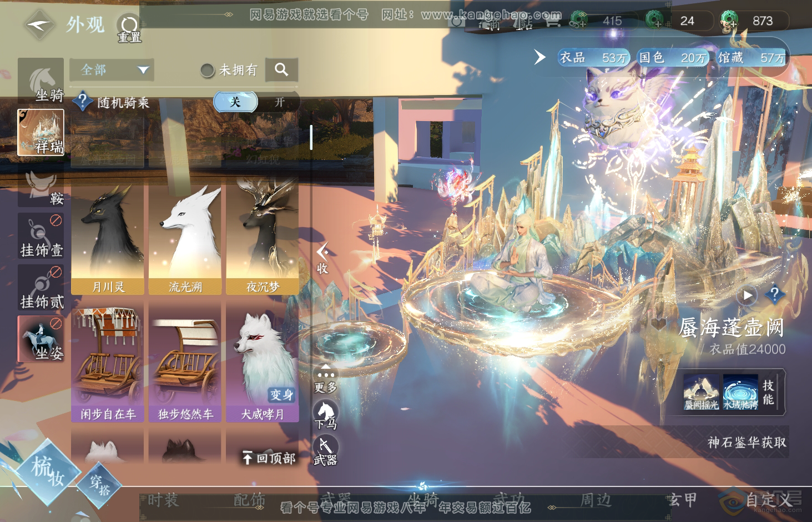
Task: Open the mount help question mark
Action: 774,294
